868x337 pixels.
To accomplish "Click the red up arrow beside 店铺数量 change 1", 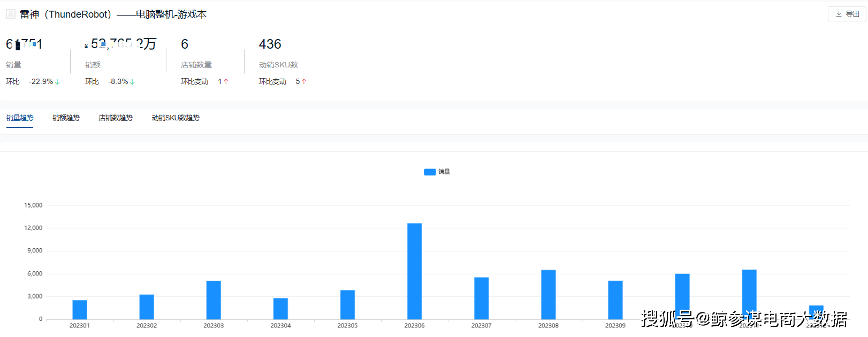I will pos(226,82).
